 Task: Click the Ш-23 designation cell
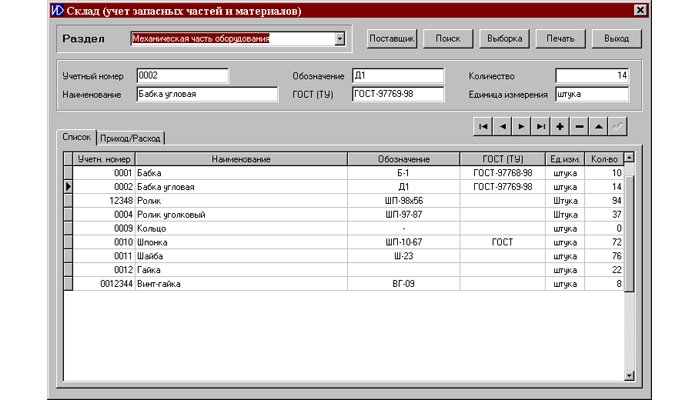click(x=404, y=256)
